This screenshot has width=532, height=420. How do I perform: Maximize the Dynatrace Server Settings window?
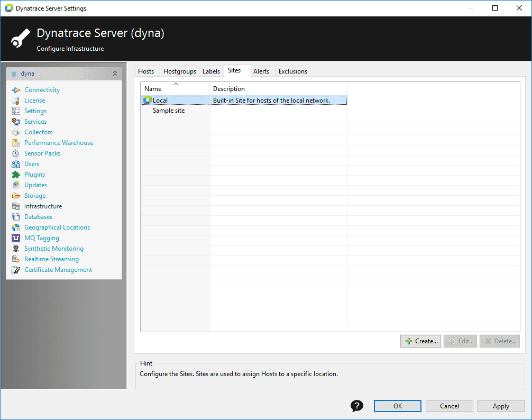(x=495, y=8)
